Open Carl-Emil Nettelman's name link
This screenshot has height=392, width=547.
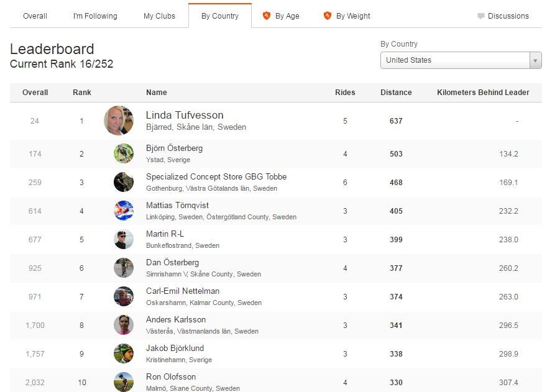(183, 291)
